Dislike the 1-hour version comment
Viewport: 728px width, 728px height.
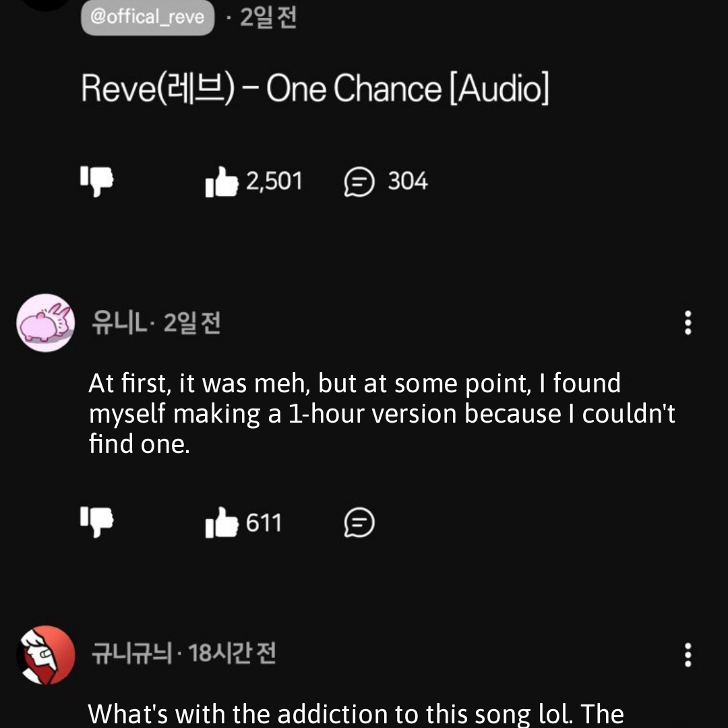[97, 522]
